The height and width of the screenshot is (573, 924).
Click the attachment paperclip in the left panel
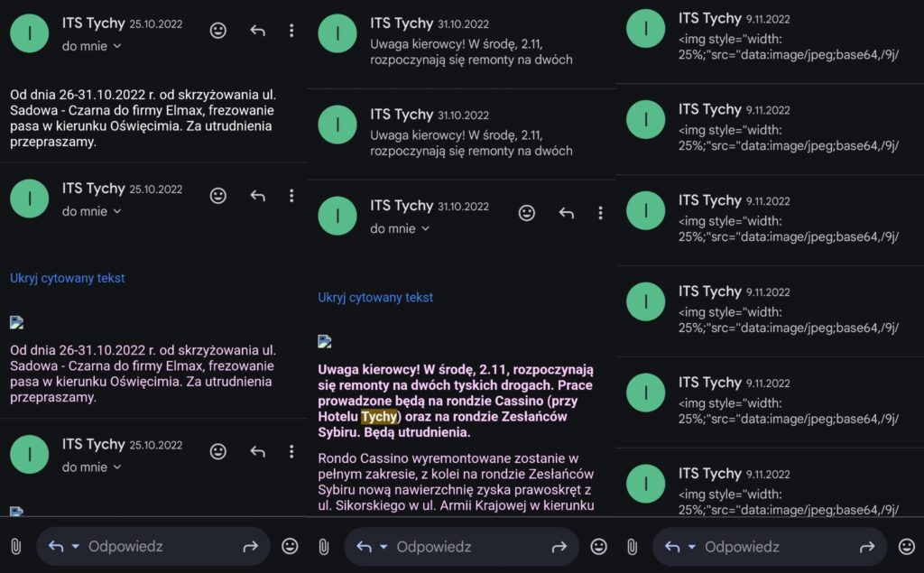click(x=16, y=547)
